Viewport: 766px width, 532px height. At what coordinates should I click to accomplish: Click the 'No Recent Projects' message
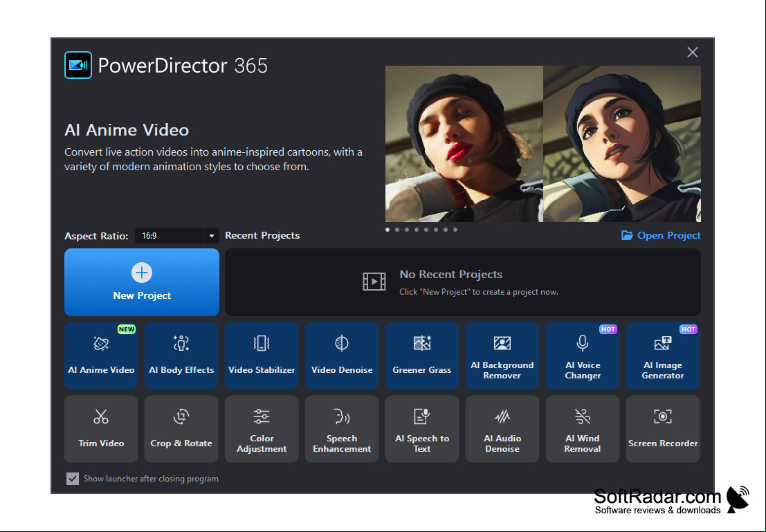coord(451,275)
